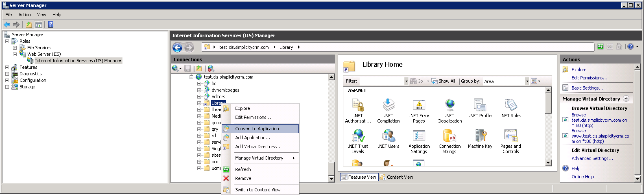Viewport: 644px width, 195px height.
Task: Click Advanced Settings link in Actions
Action: pos(592,158)
